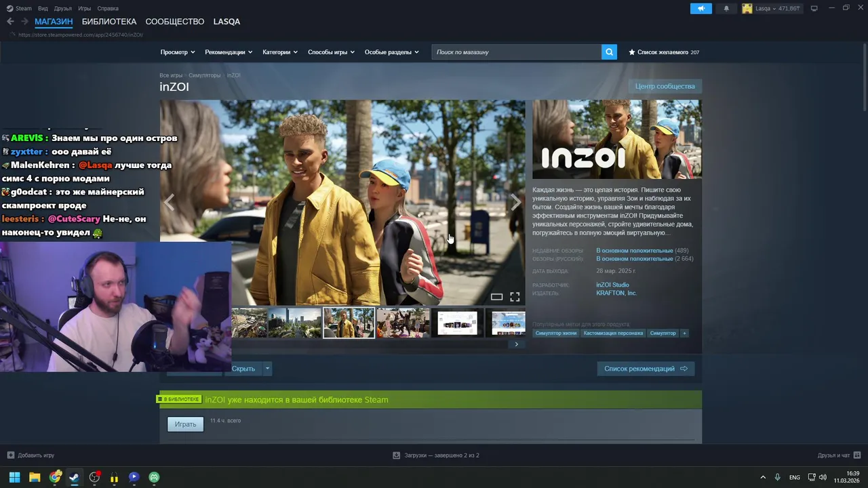Click the microphone icon in system tray
The height and width of the screenshot is (488, 868).
coord(778,477)
